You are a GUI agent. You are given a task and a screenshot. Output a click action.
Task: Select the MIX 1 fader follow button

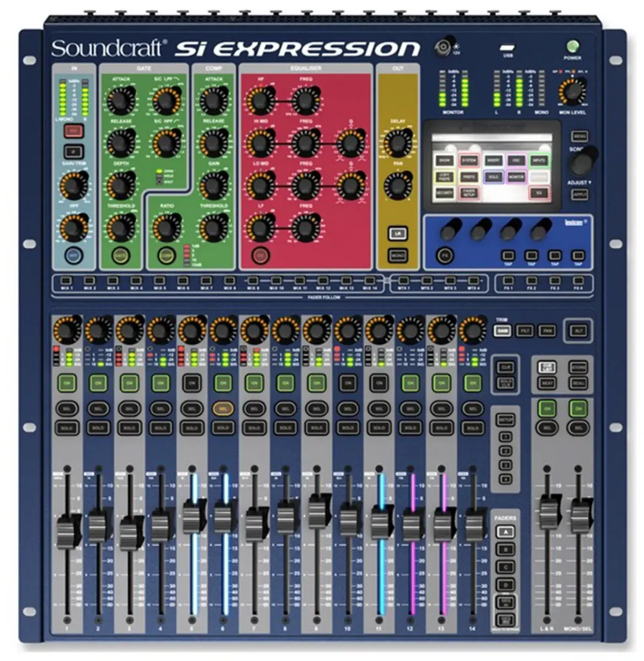[67, 281]
